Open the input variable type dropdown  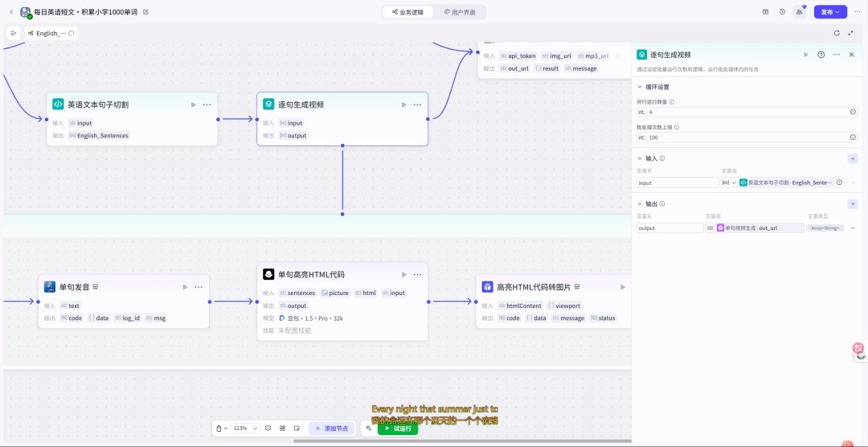tap(729, 182)
